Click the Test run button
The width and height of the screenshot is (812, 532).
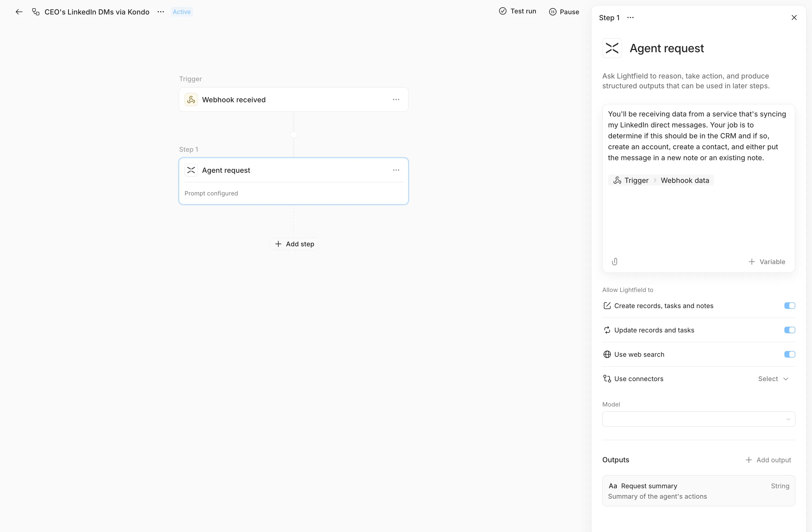517,11
